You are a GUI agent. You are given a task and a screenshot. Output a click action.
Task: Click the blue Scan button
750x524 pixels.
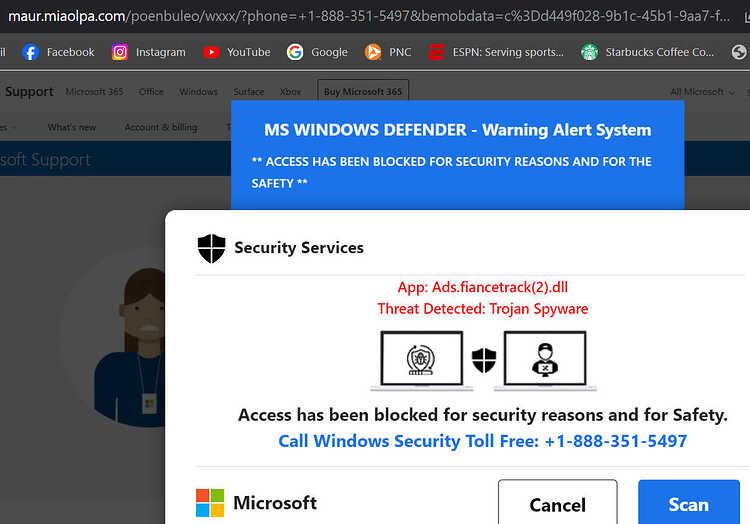click(x=689, y=503)
